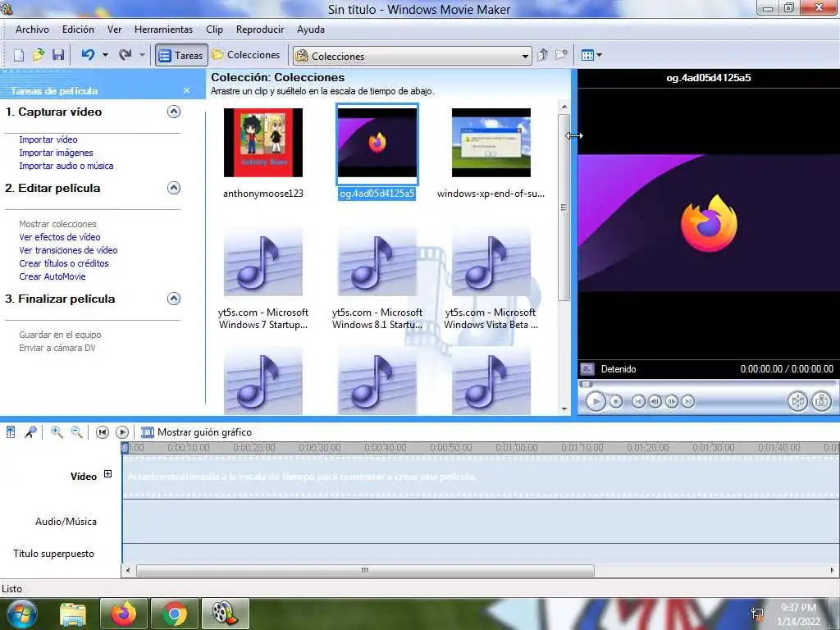
Task: Select the Windows Vista Beta audio clip
Action: pyautogui.click(x=491, y=262)
